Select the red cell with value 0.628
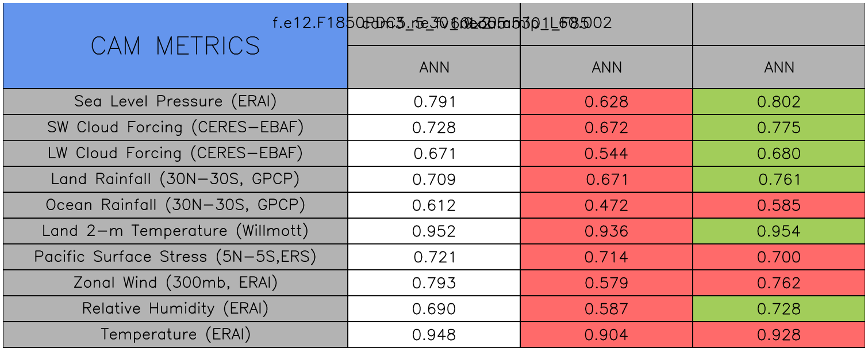868x351 pixels. tap(606, 102)
